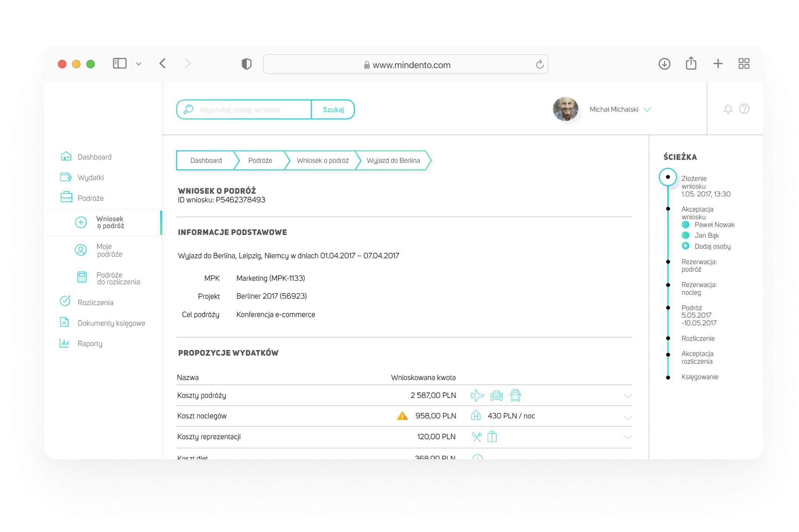This screenshot has width=799, height=532.
Task: Click the orange warning triangle icon
Action: pos(402,416)
